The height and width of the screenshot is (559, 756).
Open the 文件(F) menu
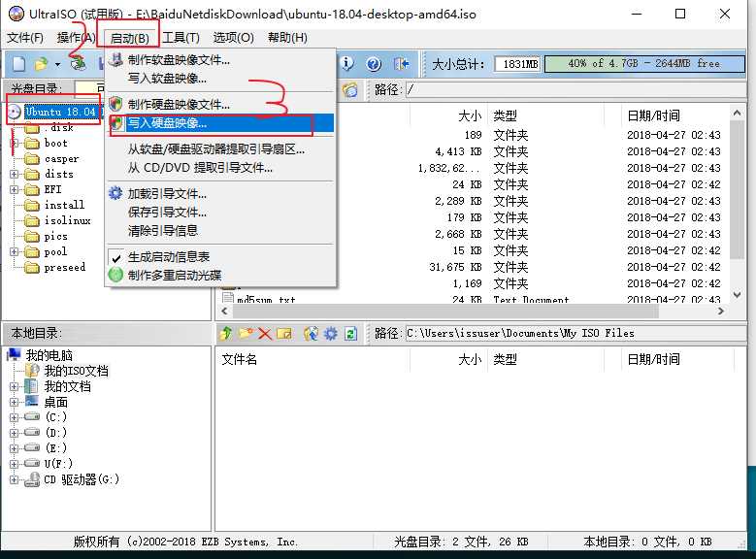pos(25,38)
